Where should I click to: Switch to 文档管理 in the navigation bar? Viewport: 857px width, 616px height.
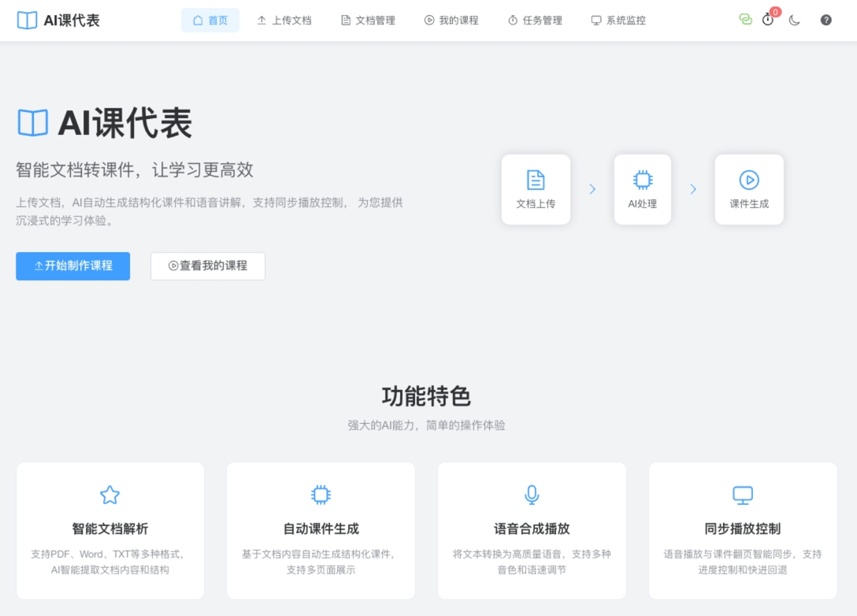(x=368, y=20)
